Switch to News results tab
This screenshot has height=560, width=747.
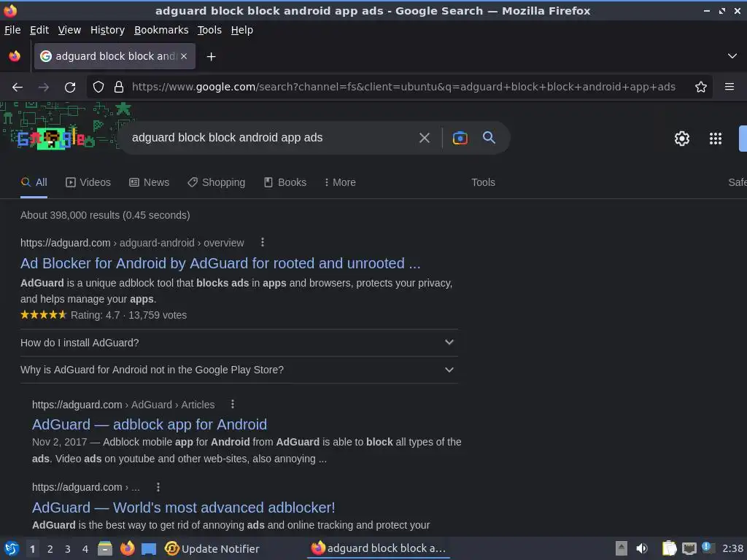tap(149, 182)
